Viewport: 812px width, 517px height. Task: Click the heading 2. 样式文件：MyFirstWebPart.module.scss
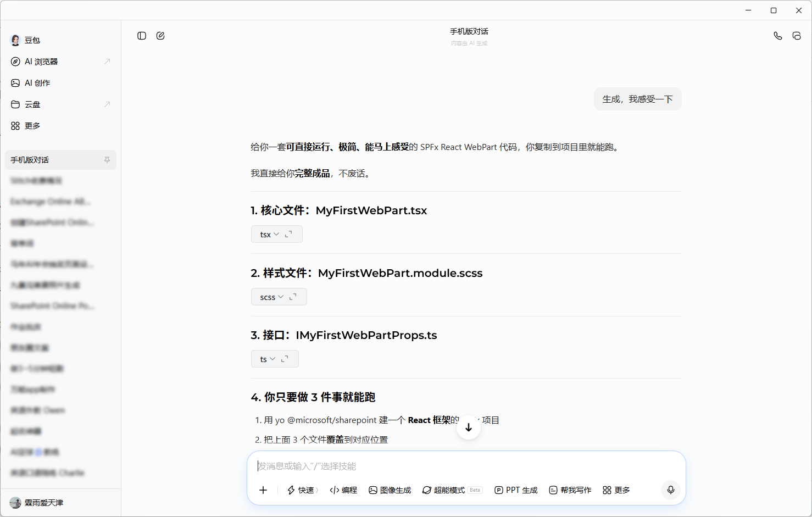[367, 273]
